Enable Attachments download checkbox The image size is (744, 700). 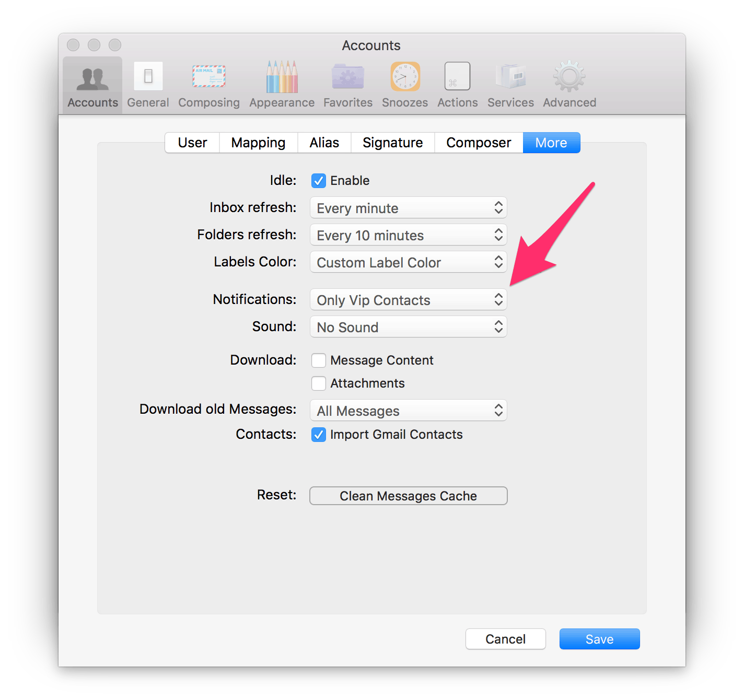(319, 383)
